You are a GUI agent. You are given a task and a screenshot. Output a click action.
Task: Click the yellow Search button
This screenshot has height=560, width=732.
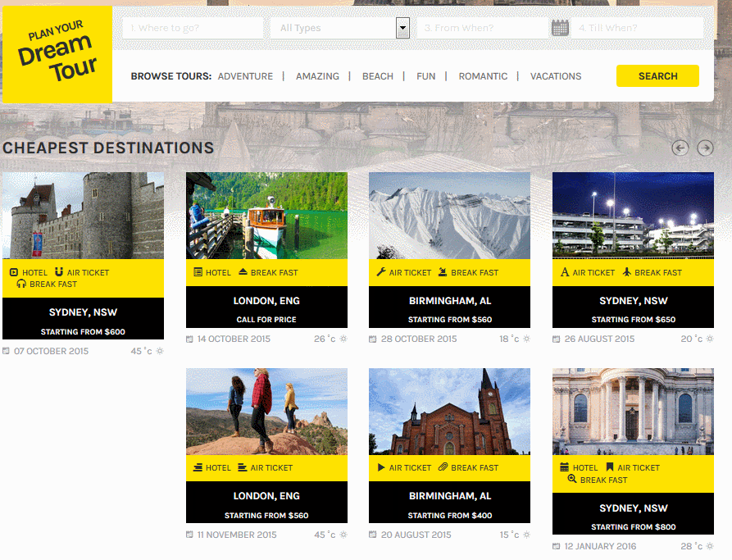[657, 75]
